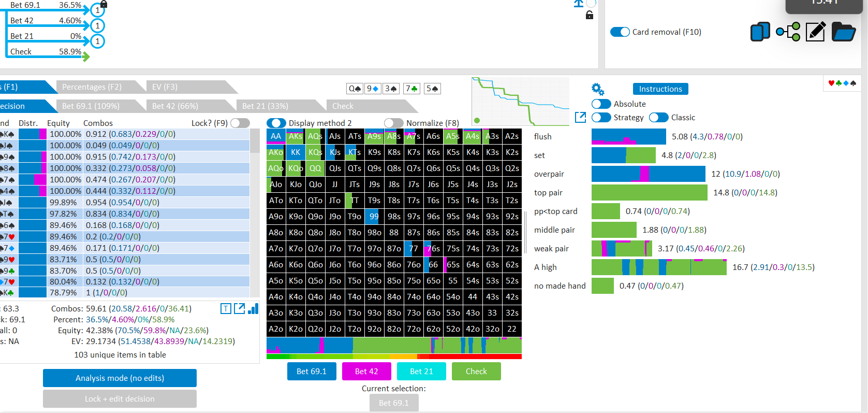
Task: Select the Queen of spades board card
Action: tap(355, 89)
